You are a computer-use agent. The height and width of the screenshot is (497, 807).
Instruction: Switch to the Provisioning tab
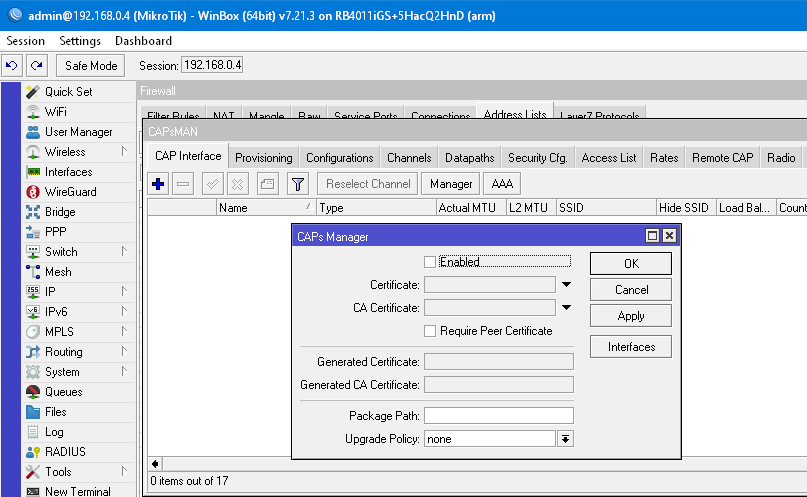[264, 157]
